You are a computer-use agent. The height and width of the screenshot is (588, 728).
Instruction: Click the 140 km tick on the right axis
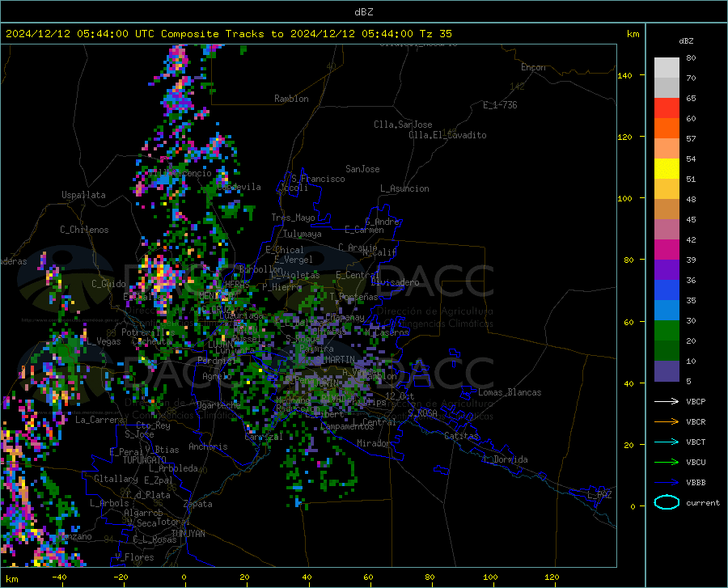click(x=624, y=75)
